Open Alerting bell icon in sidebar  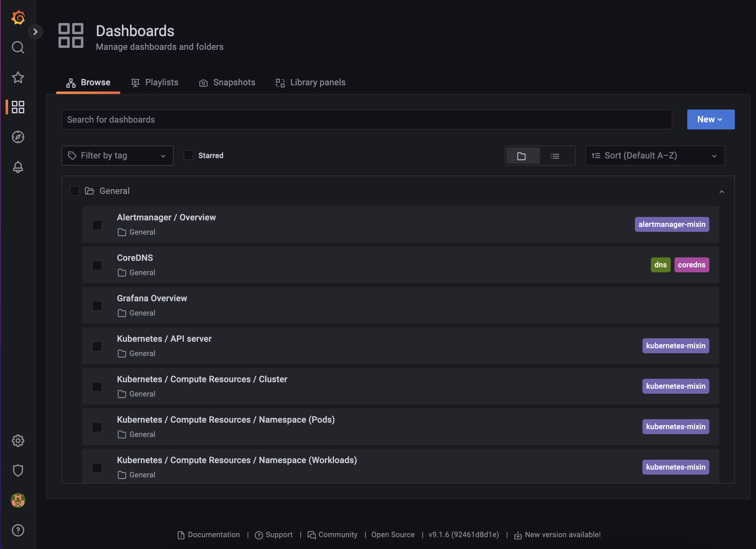pos(18,167)
